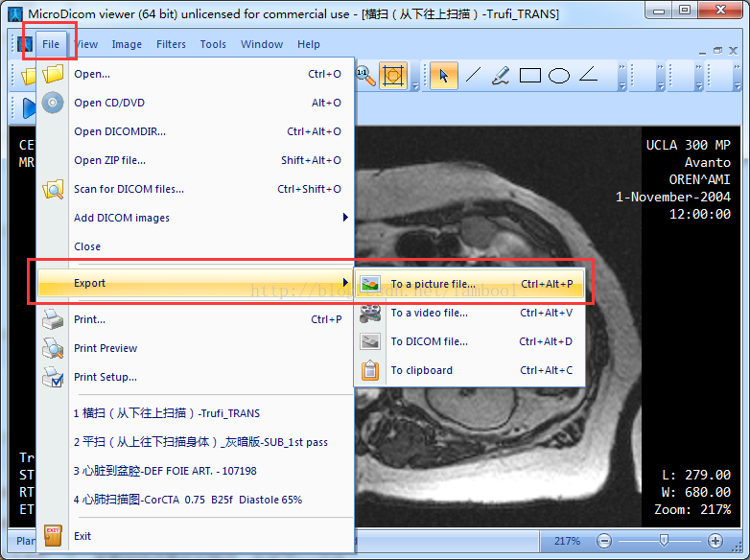This screenshot has height=560, width=750.
Task: Adjust the zoom slider handle
Action: pos(664,541)
